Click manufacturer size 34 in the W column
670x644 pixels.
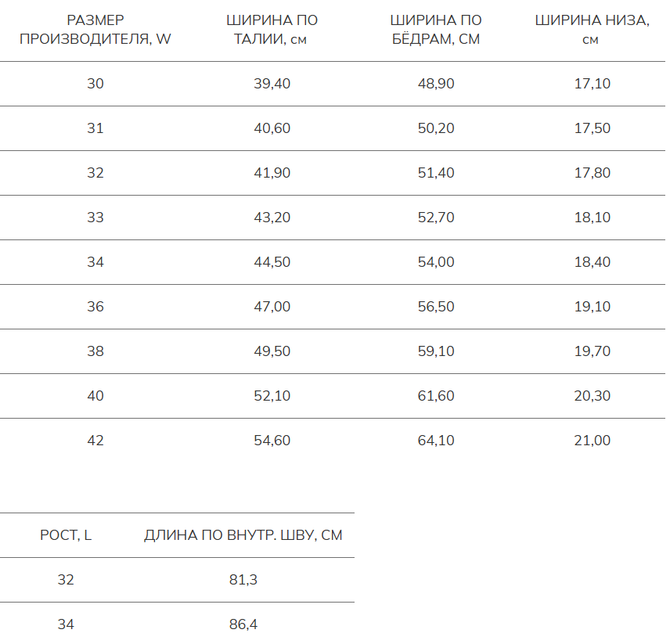pos(95,262)
